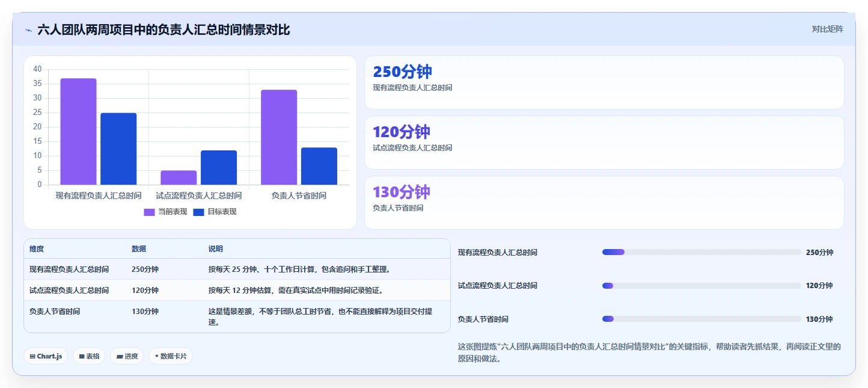Click the note starting 按每天 12 分钟估算
This screenshot has width=868, height=388.
296,291
